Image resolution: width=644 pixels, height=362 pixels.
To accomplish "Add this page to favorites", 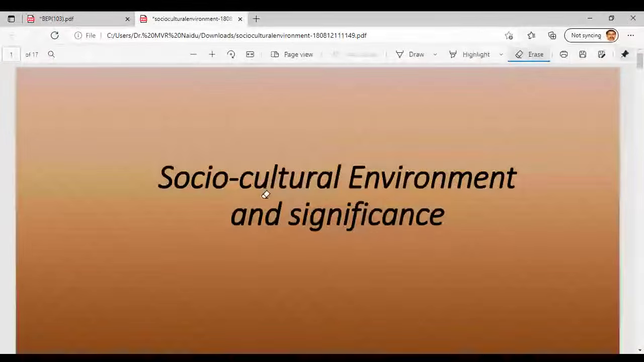I will point(509,35).
